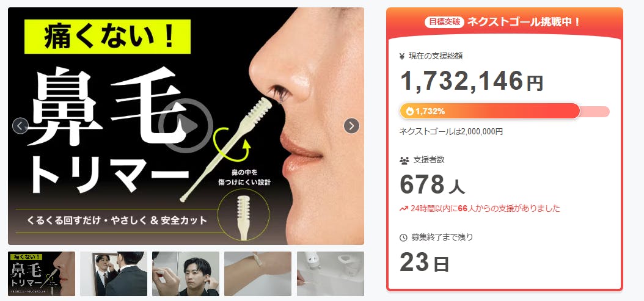Screen dimensions: 644x301
Task: Select the thumbnail of the man trimming nose hair
Action: [x=186, y=274]
